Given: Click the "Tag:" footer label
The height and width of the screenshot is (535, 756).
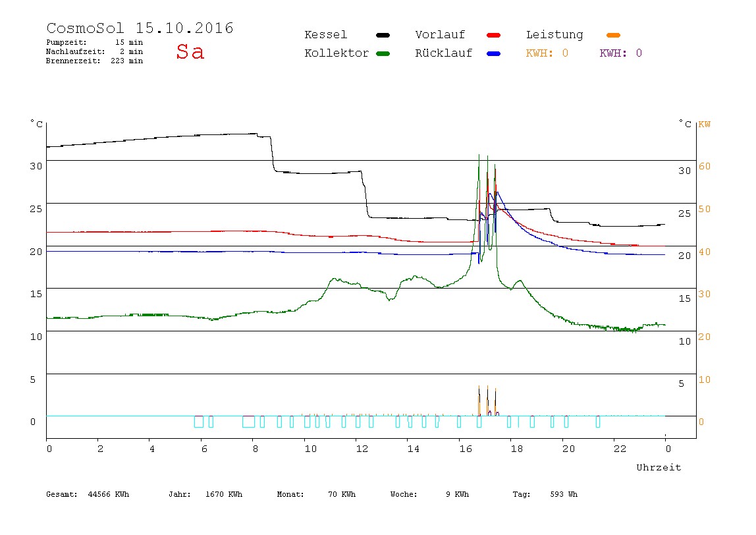Looking at the screenshot, I should pos(521,494).
